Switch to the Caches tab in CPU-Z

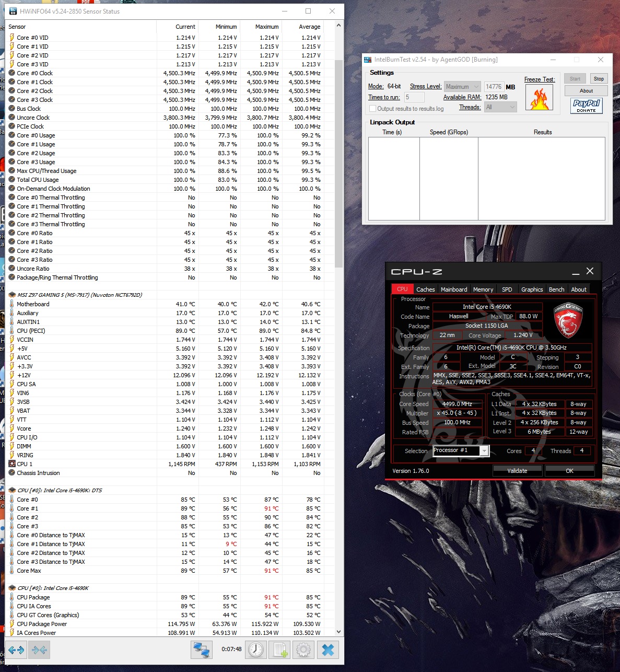(x=425, y=289)
